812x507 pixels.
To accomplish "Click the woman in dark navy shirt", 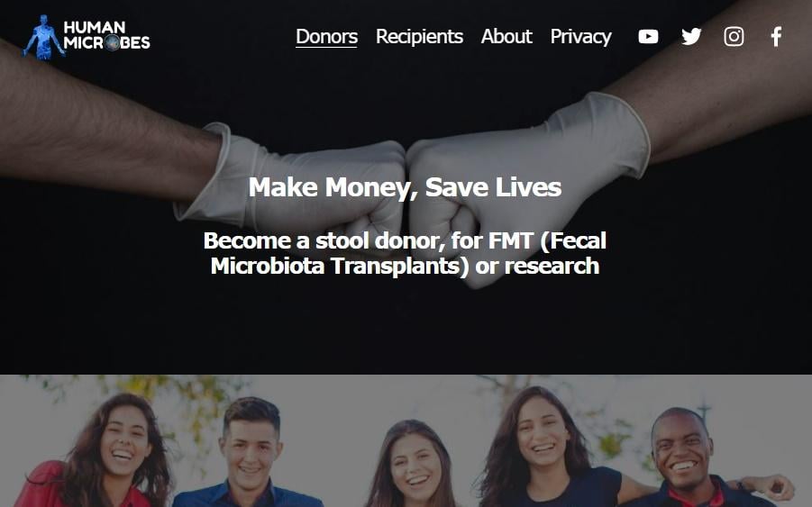I will (x=543, y=450).
